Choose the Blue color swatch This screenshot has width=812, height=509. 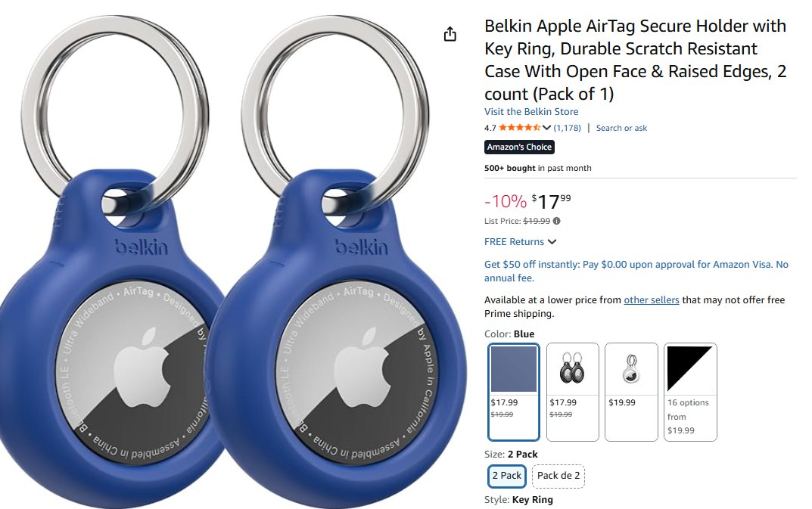[x=513, y=392]
